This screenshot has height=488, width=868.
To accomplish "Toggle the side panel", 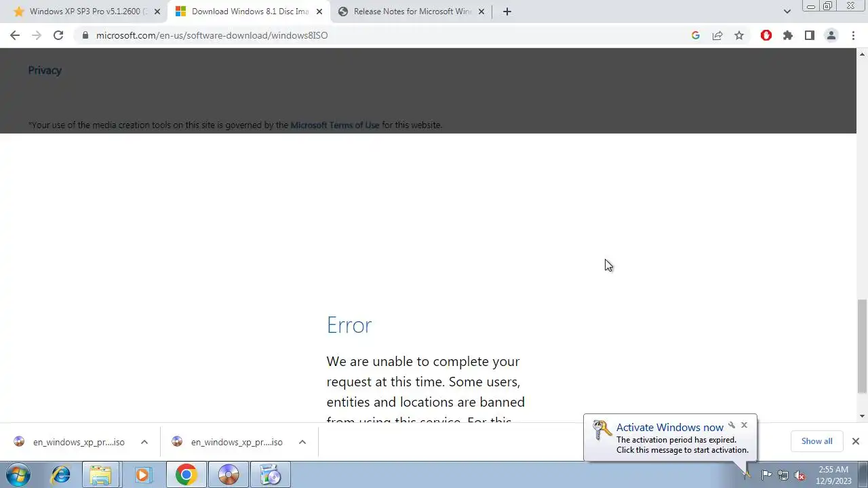I will pos(810,35).
